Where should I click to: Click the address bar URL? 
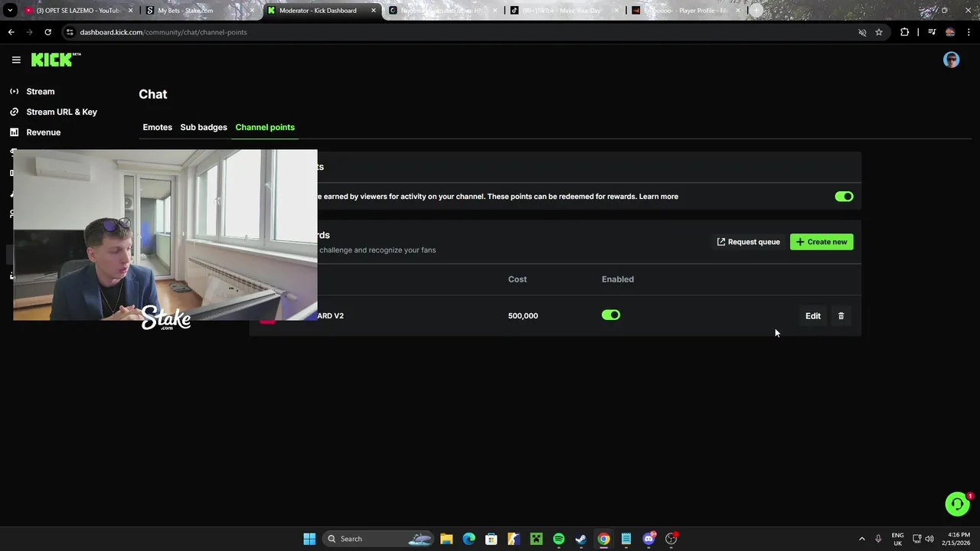(x=163, y=32)
